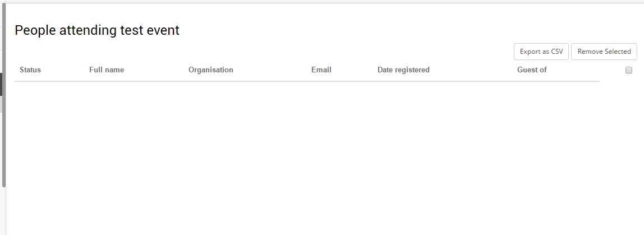The height and width of the screenshot is (235, 644).
Task: Click the empty attendee table body area
Action: (307, 156)
